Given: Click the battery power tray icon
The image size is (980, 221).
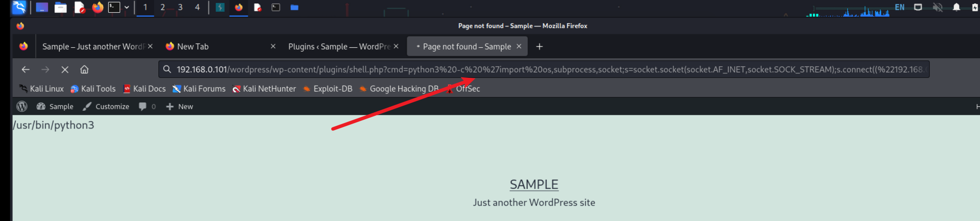Looking at the screenshot, I should [975, 7].
